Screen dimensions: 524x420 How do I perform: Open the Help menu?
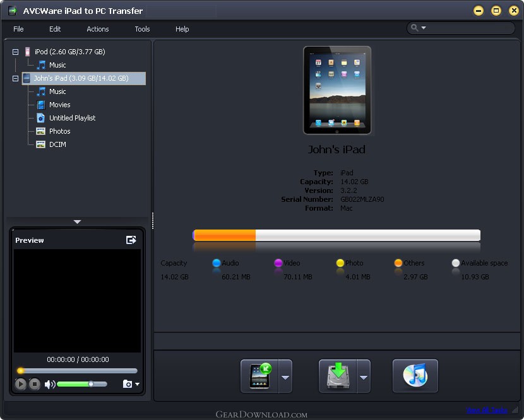click(x=182, y=29)
